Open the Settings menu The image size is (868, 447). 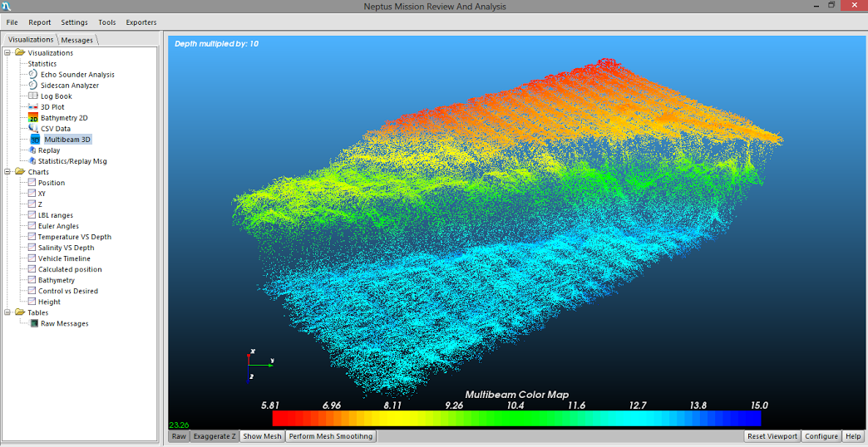click(x=74, y=22)
